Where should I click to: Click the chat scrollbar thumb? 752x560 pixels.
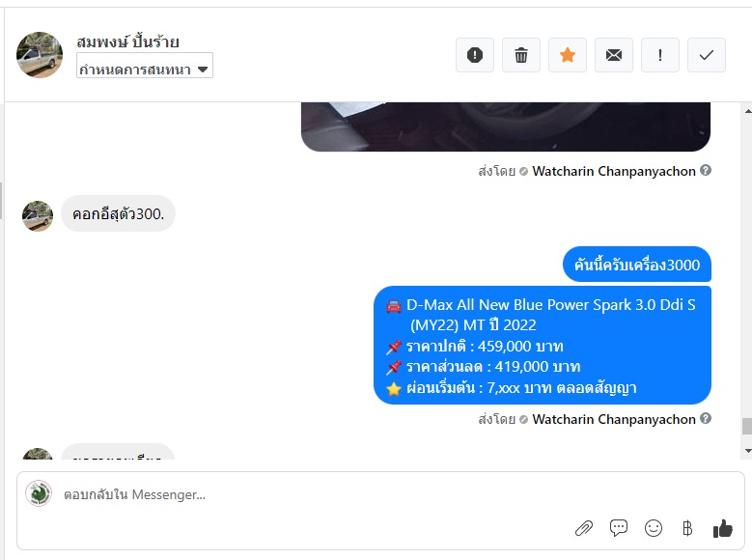click(x=747, y=426)
